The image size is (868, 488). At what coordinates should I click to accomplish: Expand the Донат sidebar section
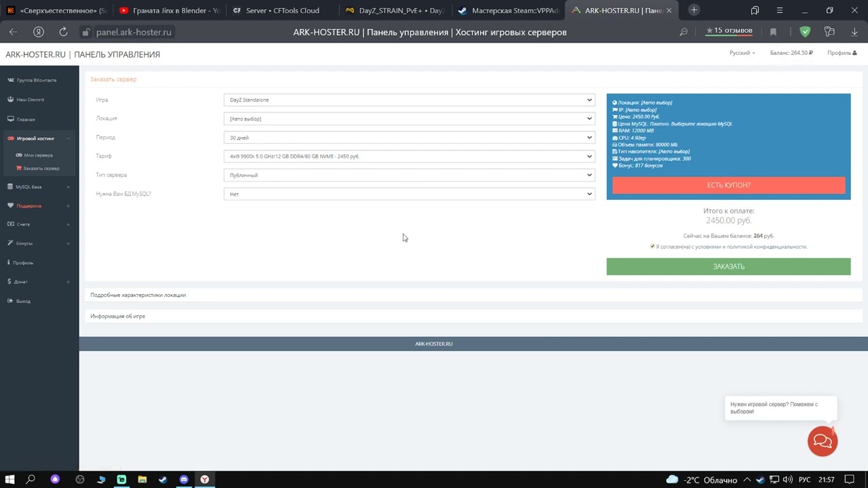click(x=39, y=281)
